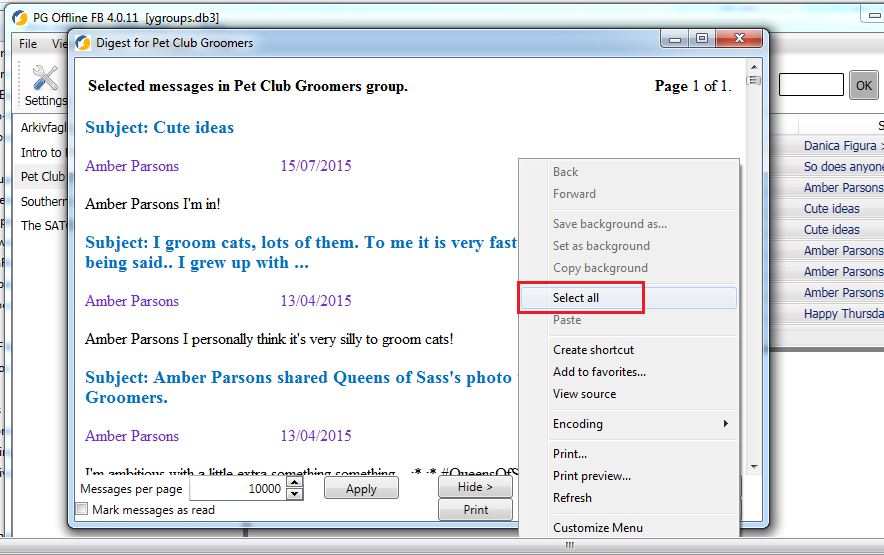Screen dimensions: 884x555
Task: Minimize the Digest window
Action: coord(675,39)
